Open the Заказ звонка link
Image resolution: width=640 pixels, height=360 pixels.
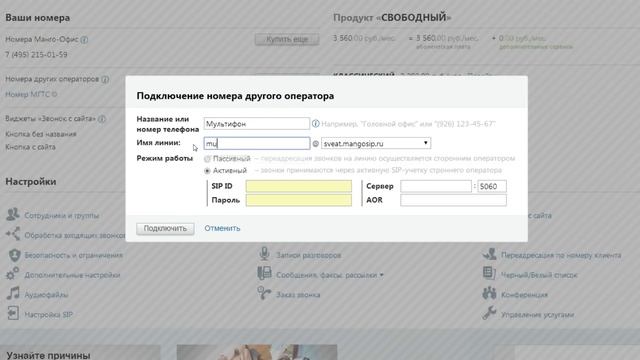[x=298, y=295]
